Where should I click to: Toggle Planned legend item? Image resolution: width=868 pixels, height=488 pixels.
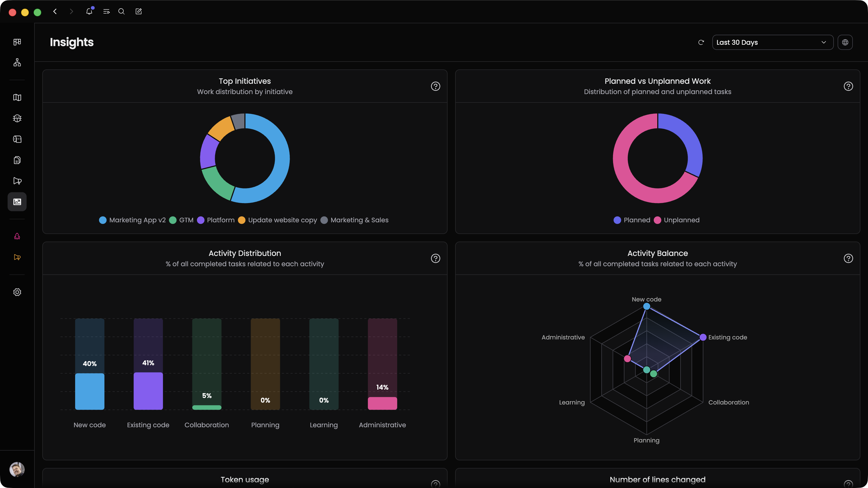pyautogui.click(x=632, y=220)
